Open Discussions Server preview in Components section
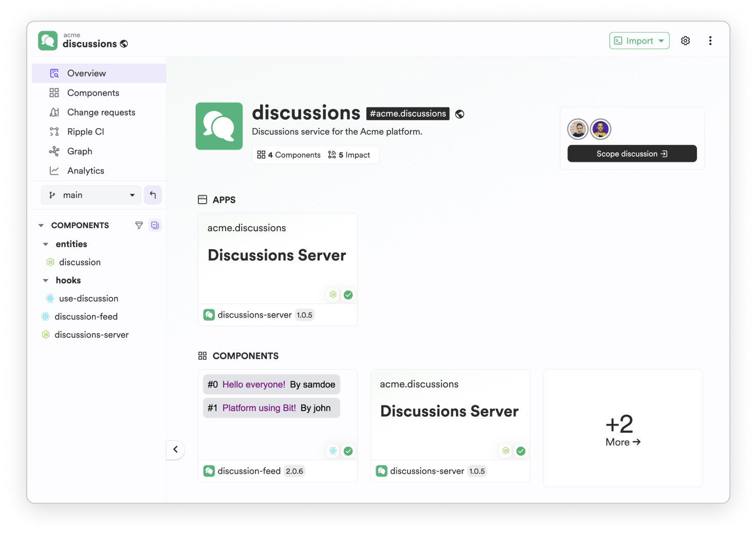 [450, 415]
